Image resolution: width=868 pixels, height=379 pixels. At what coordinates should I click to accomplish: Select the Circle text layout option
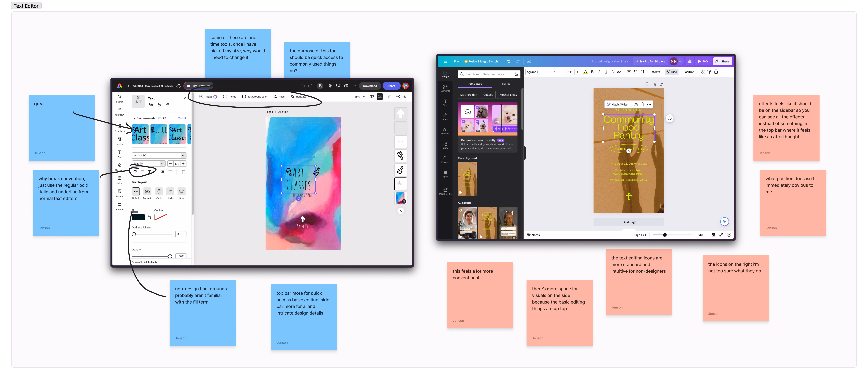(x=159, y=193)
